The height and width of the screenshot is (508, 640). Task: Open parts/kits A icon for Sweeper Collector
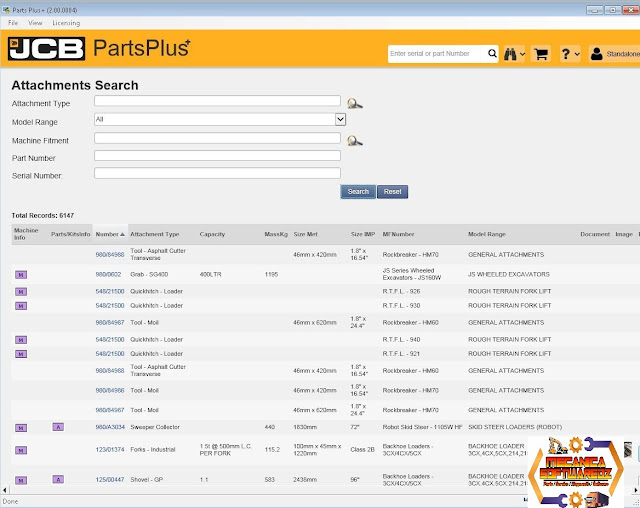[x=58, y=427]
